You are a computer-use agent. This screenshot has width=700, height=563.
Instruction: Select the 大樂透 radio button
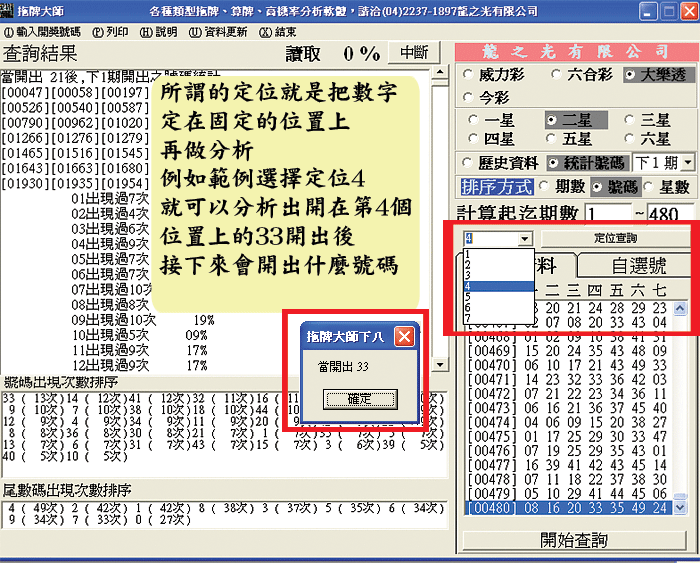point(659,75)
